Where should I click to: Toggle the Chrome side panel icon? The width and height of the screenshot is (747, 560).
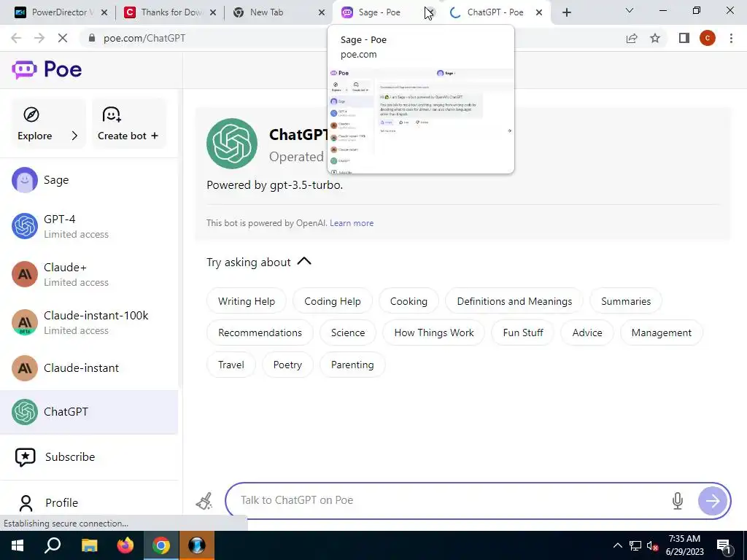click(684, 38)
